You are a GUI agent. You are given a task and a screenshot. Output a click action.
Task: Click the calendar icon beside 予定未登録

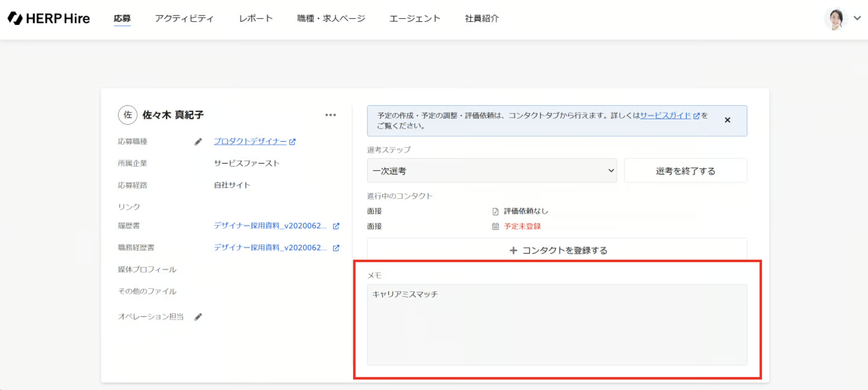pos(496,227)
